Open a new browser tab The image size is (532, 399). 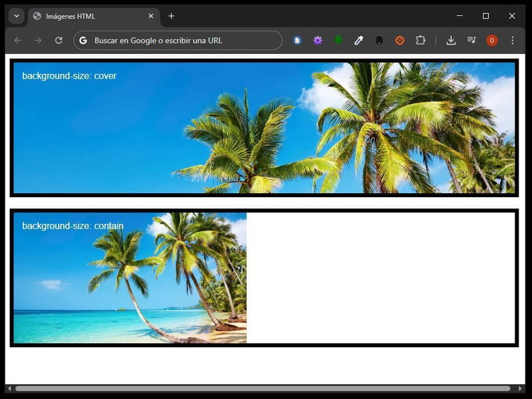coord(171,16)
